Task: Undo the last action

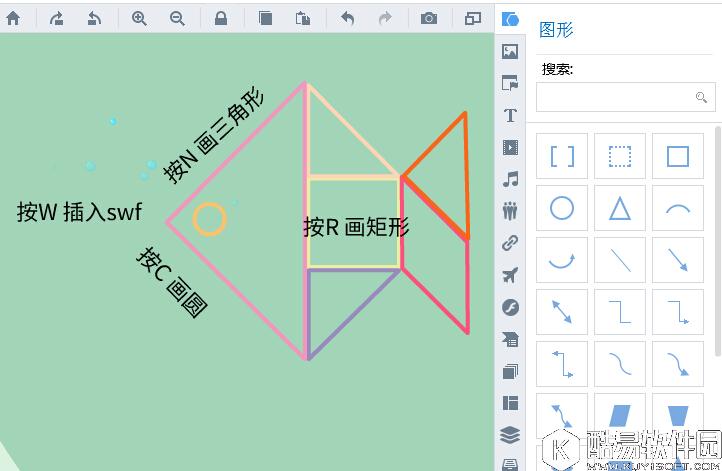Action: (x=348, y=18)
